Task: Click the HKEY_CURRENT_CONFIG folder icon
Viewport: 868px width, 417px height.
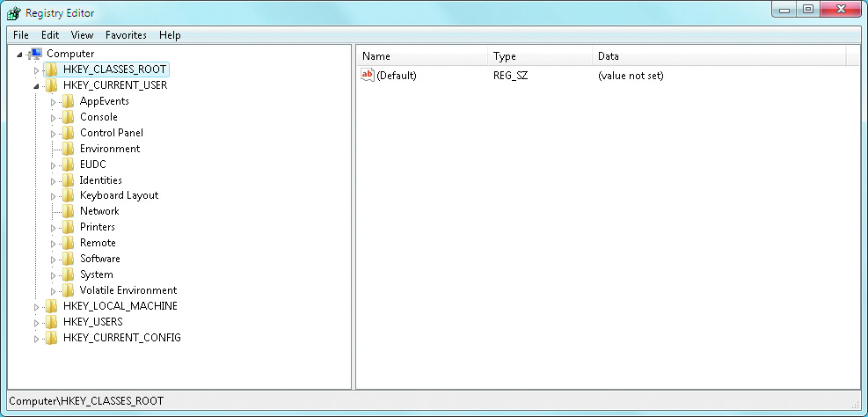Action: (x=52, y=338)
